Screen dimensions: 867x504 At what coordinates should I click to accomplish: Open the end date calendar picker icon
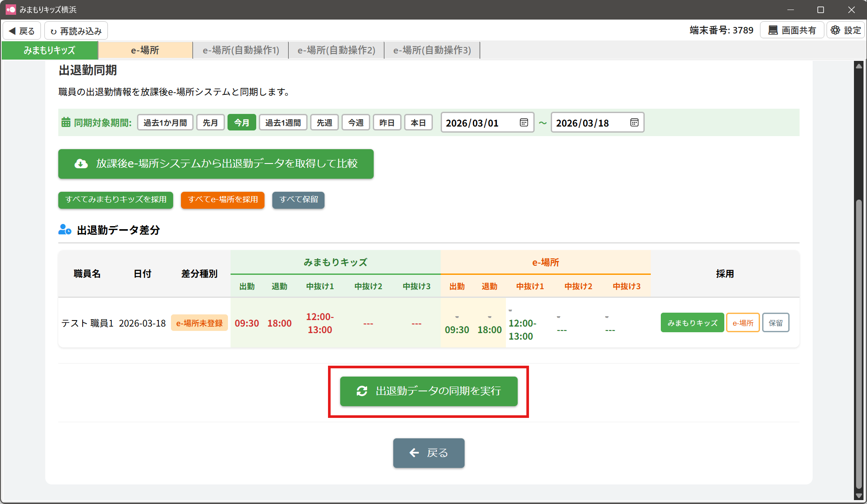click(634, 123)
